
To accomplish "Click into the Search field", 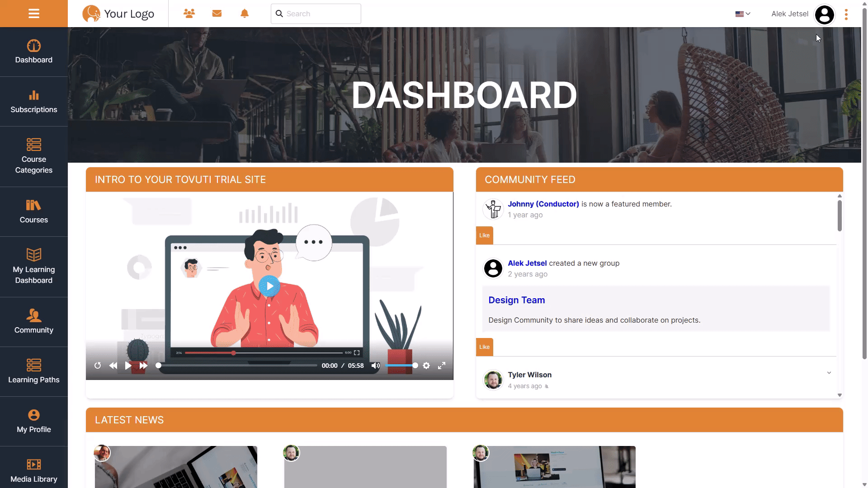I will [316, 14].
